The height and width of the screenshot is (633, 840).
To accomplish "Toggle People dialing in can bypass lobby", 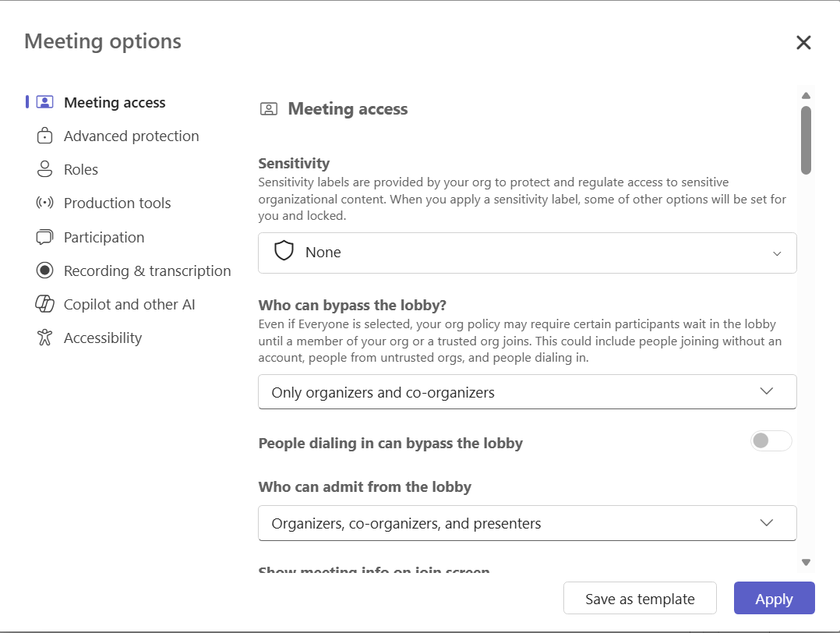I will (x=771, y=441).
